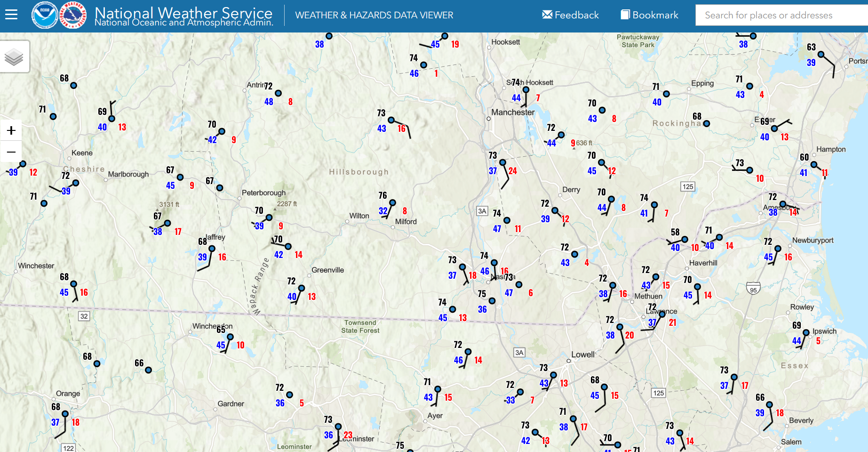Screen dimensions: 868x452
Task: Open the National Weather Service title link
Action: [x=183, y=15]
